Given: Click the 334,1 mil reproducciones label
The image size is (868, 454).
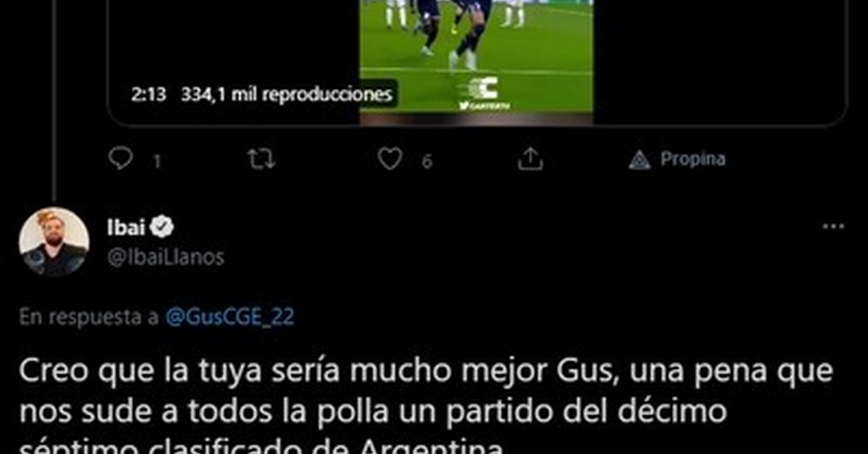Looking at the screenshot, I should click(x=286, y=94).
